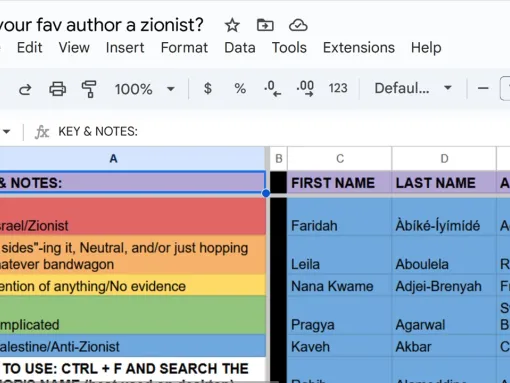Open the Insert menu
The image size is (510, 383).
tap(125, 48)
